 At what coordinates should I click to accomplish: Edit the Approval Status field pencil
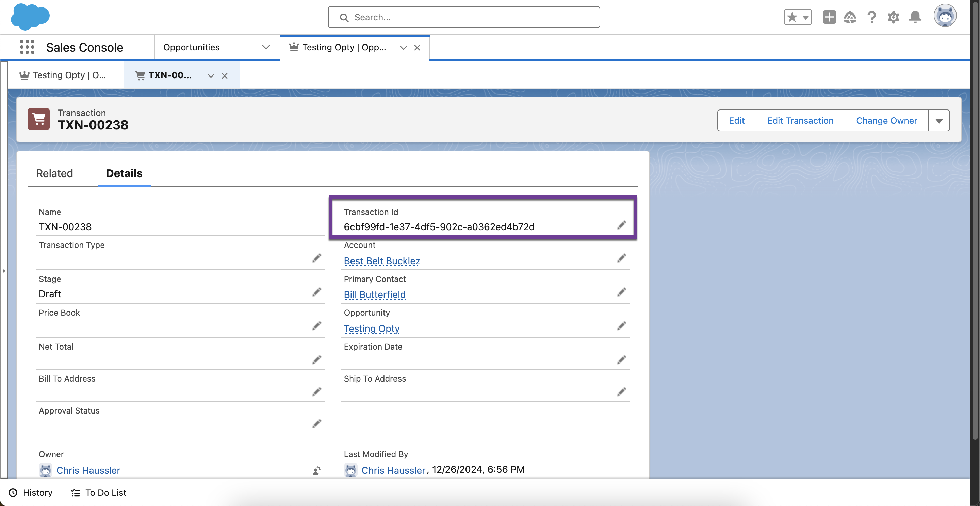[x=316, y=423]
